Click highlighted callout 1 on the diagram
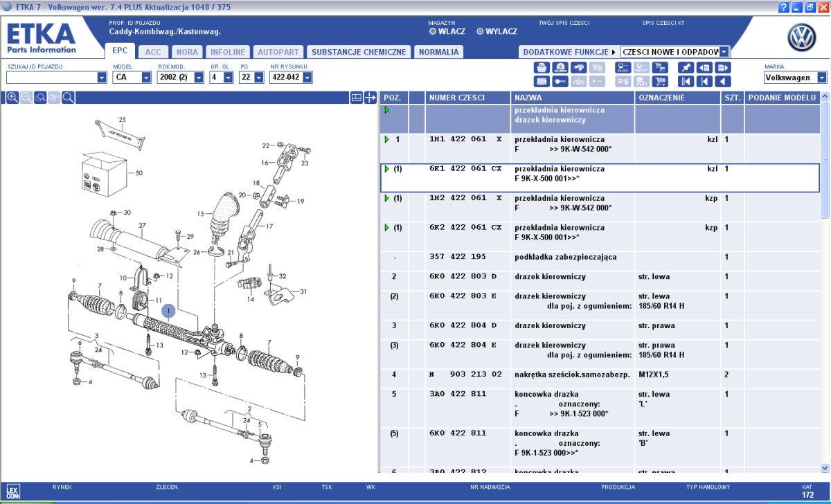Image resolution: width=831 pixels, height=504 pixels. pos(170,312)
